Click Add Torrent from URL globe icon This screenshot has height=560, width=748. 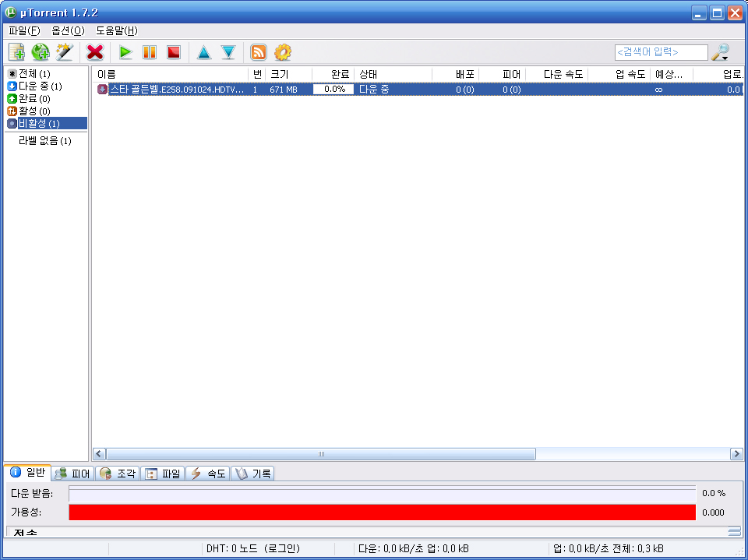41,52
